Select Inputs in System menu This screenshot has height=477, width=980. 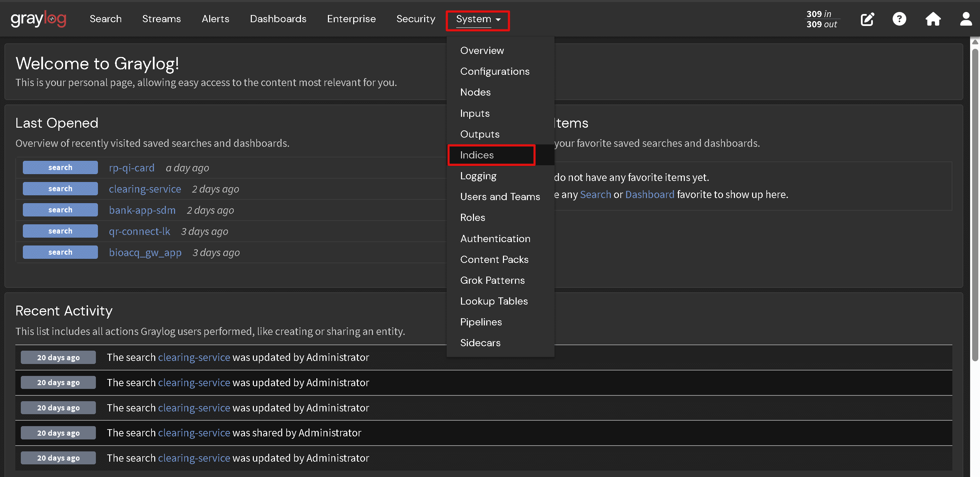coord(500,113)
